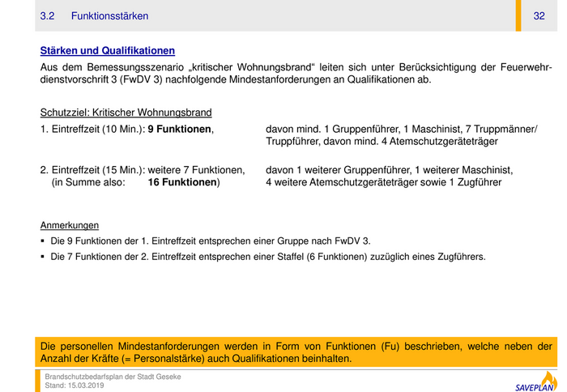Viewport: 567px width, 392px height.
Task: Click the paragraph beginning Aus dem Bemessungsszenario
Action: (296, 74)
